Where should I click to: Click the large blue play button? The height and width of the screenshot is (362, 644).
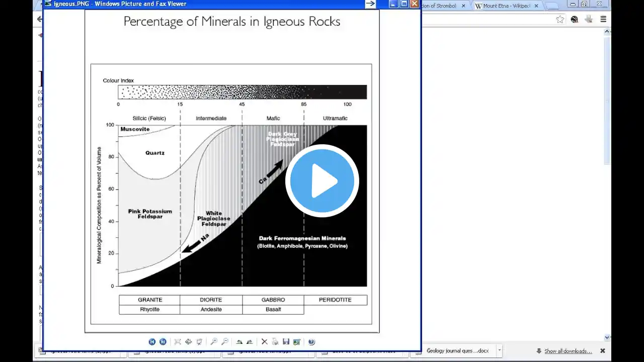(322, 181)
